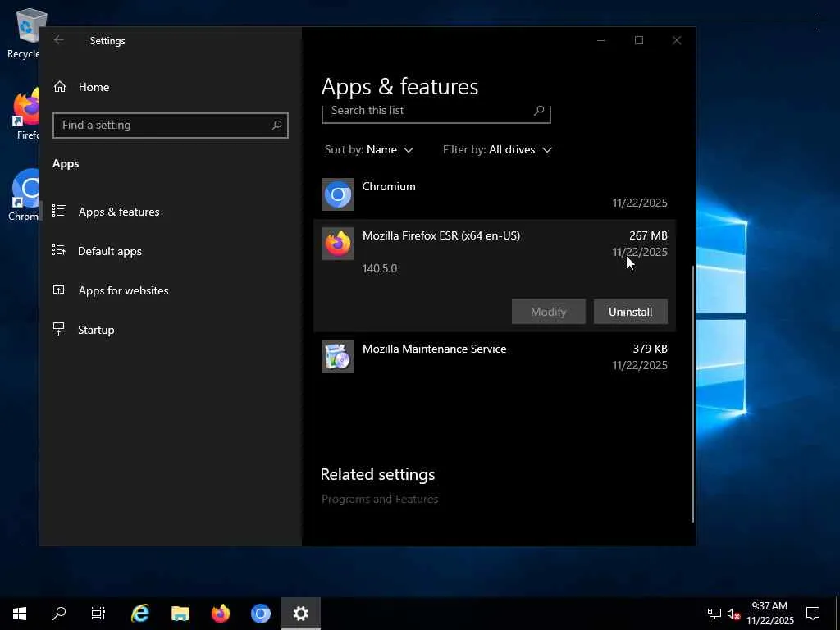The width and height of the screenshot is (840, 630).
Task: Launch Firefox from taskbar
Action: pos(220,614)
